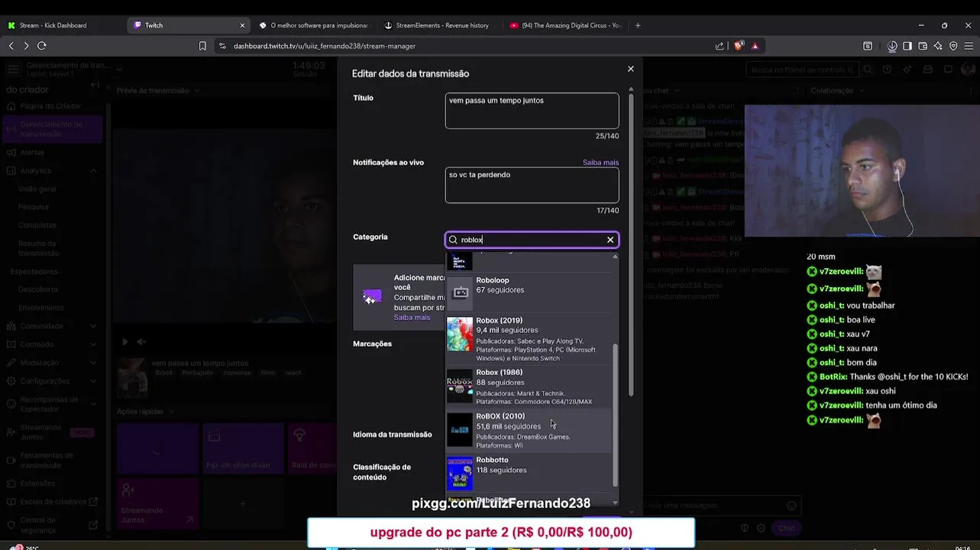Screen dimensions: 980x550
Task: Pick Robbotto category result
Action: pos(529,473)
